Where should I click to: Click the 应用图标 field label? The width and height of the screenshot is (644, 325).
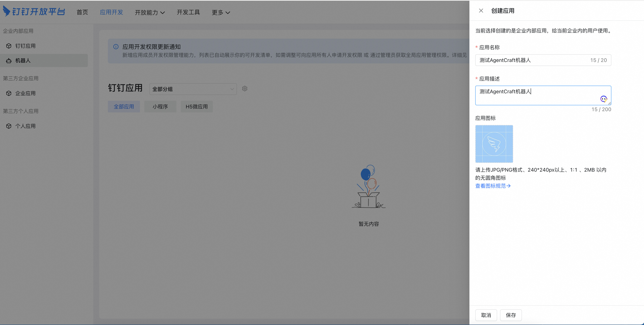click(x=485, y=118)
